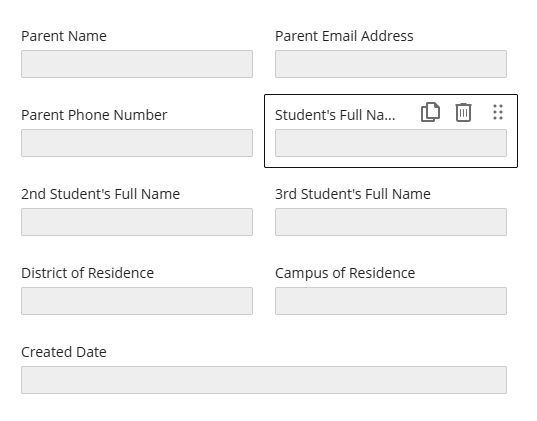Image resolution: width=537 pixels, height=421 pixels.
Task: Focus the Parent Email Address input box
Action: pyautogui.click(x=391, y=64)
